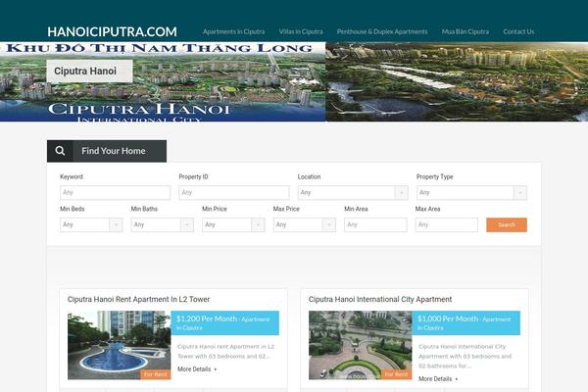Open the HANOICIPUTRA.COM site logo
Viewport: 588px width, 392px height.
point(112,32)
